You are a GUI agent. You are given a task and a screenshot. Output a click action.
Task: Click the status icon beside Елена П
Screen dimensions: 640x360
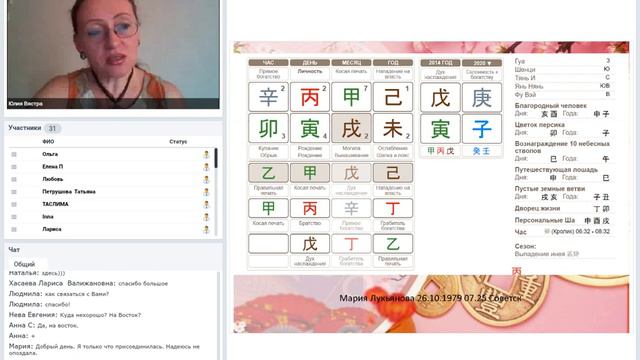pyautogui.click(x=206, y=167)
